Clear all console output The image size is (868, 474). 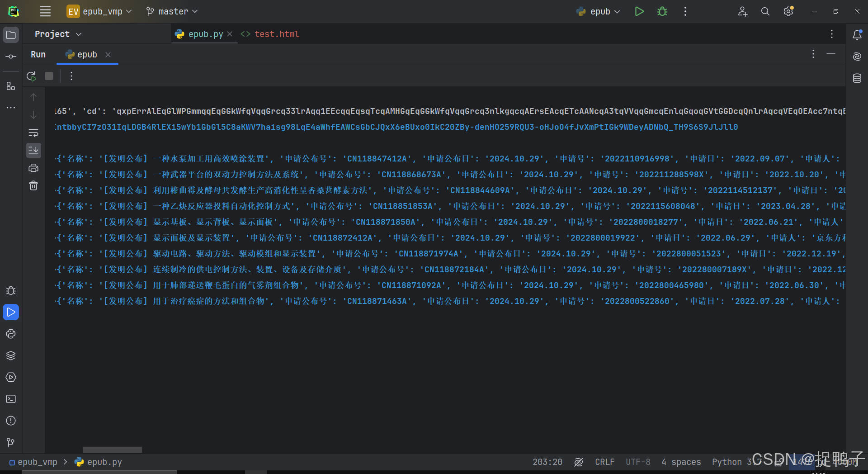coord(33,185)
